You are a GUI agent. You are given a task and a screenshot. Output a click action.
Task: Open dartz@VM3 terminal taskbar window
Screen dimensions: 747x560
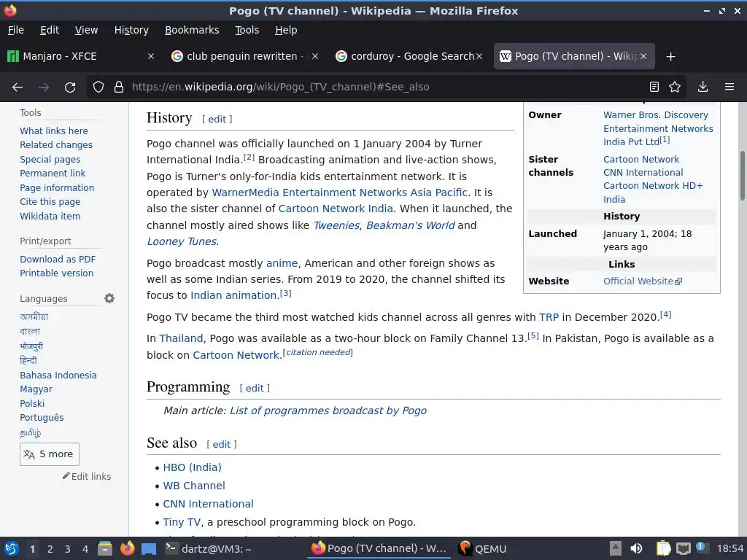(209, 548)
